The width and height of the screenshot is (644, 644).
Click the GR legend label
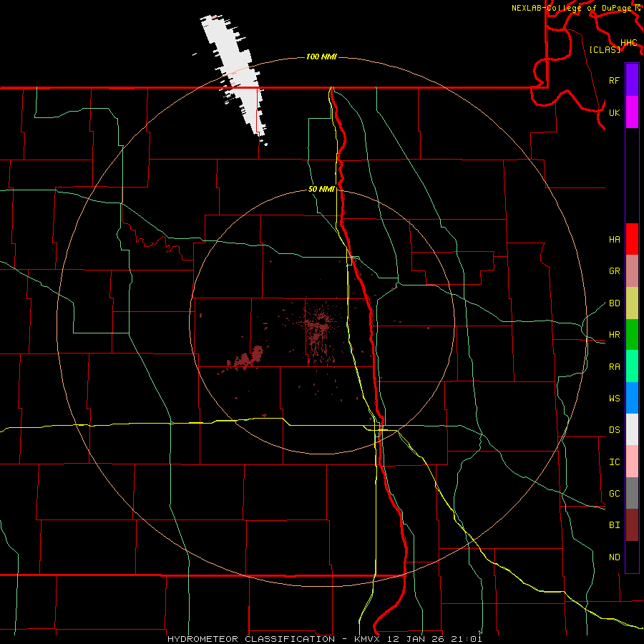614,271
